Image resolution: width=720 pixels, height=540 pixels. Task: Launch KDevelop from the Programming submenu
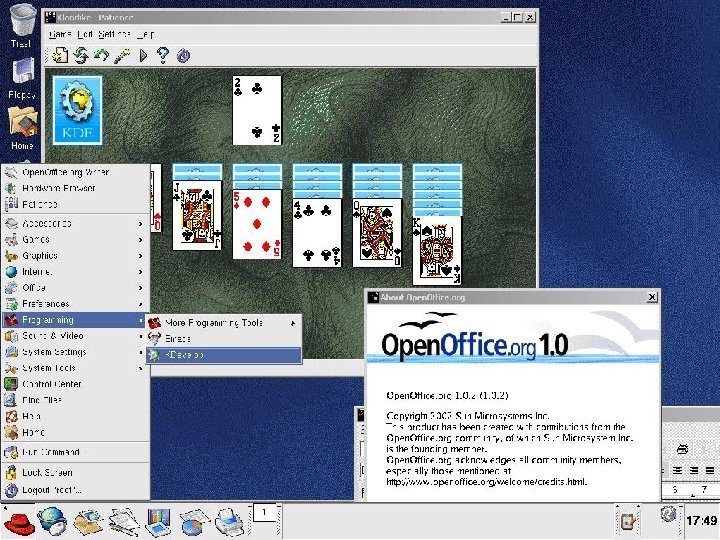coord(224,355)
